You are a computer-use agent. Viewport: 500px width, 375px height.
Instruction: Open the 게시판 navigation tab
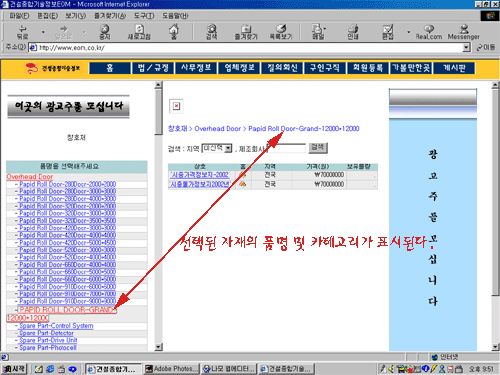454,68
